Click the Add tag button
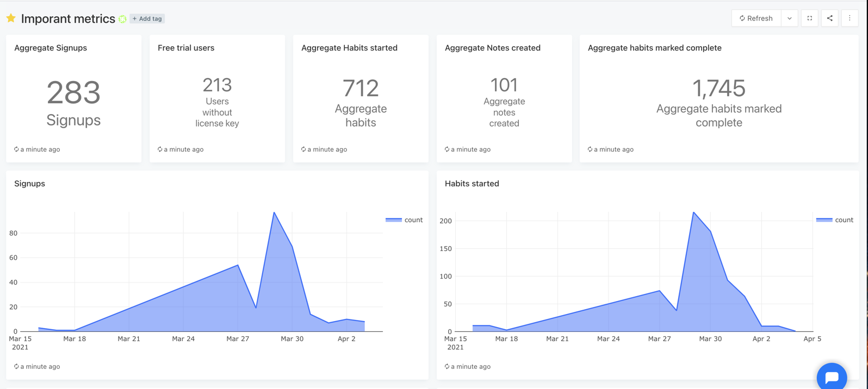868x389 pixels. (147, 18)
